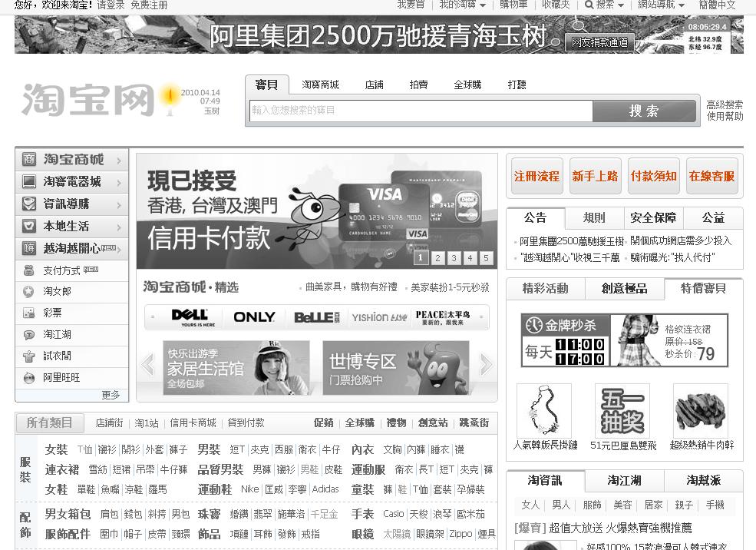Open the 超級熱銷牛肉幹 thumbnail
Viewport: 756px width, 550px height.
click(x=701, y=410)
